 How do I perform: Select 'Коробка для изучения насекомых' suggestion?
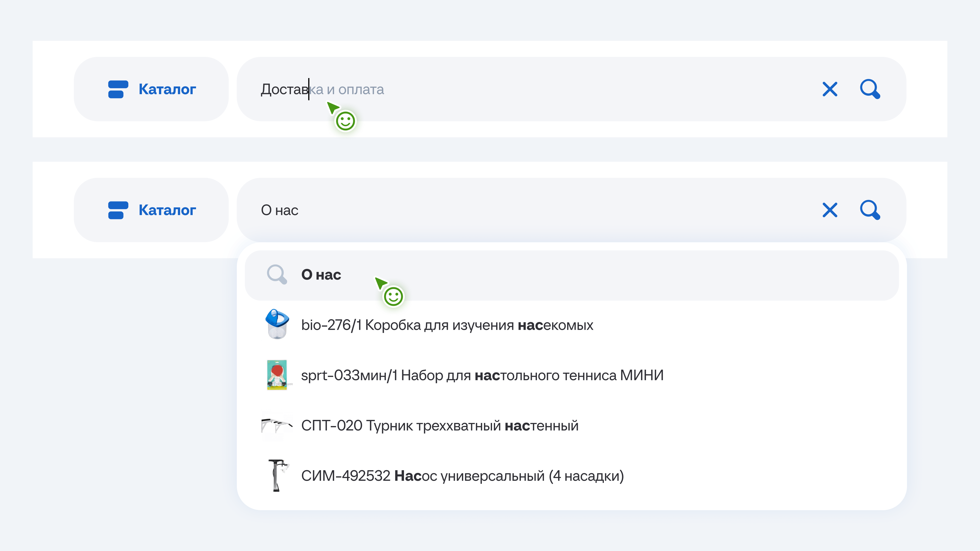447,325
